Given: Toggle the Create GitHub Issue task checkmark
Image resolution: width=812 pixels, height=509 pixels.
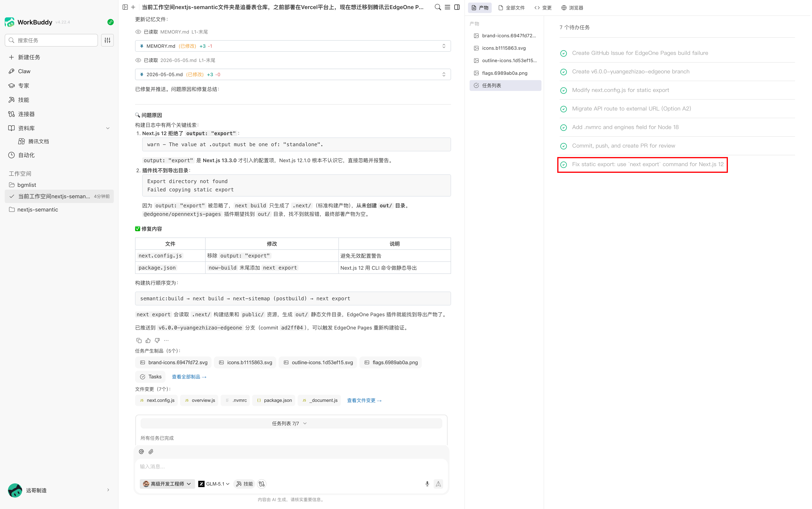Looking at the screenshot, I should 563,53.
